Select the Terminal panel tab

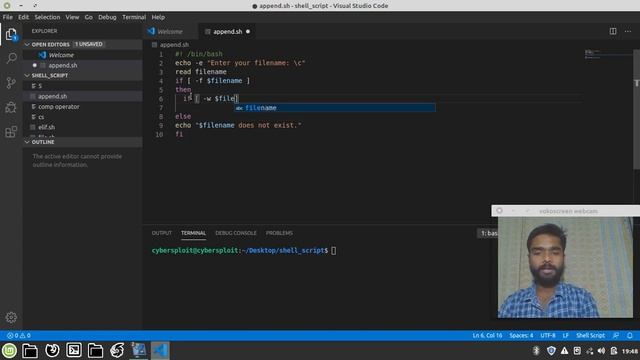click(193, 233)
